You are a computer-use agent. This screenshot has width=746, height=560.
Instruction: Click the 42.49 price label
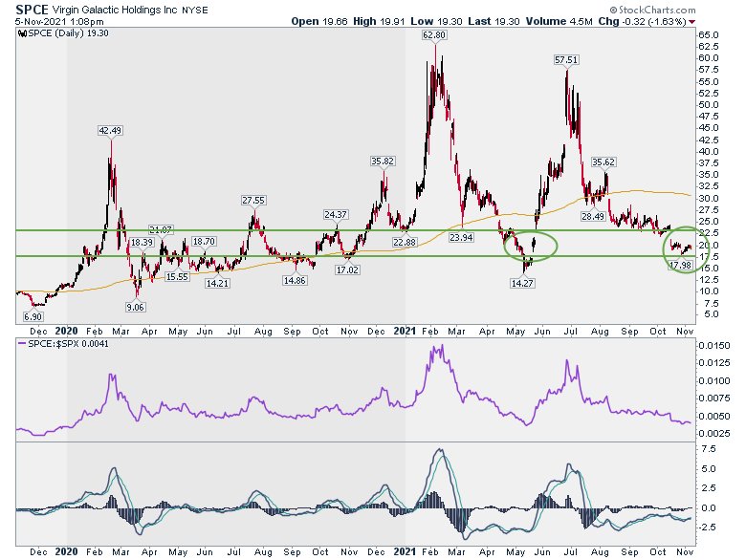(110, 130)
